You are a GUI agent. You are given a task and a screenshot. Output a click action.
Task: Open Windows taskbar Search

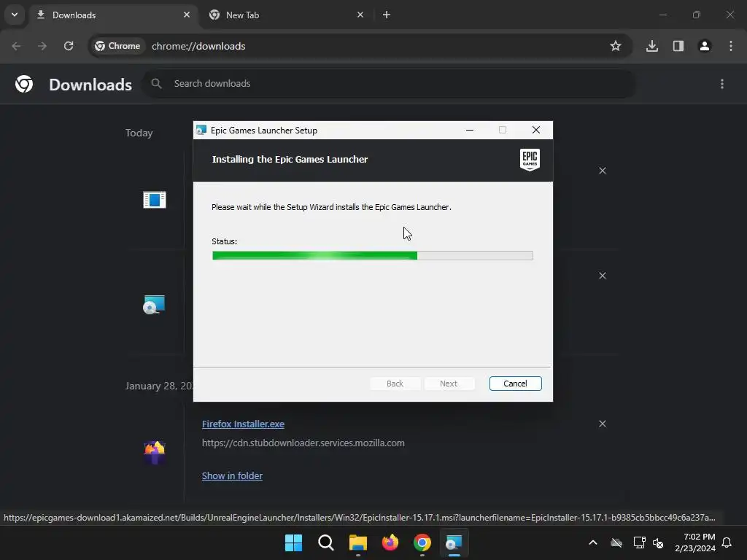click(x=326, y=542)
